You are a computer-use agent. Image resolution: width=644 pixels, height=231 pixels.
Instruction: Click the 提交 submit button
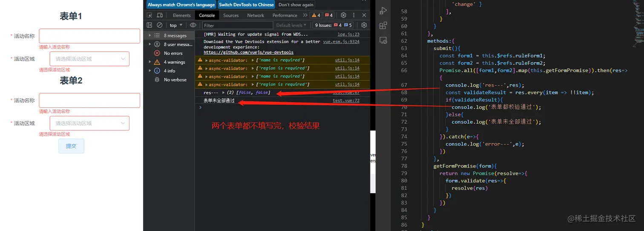(71, 146)
